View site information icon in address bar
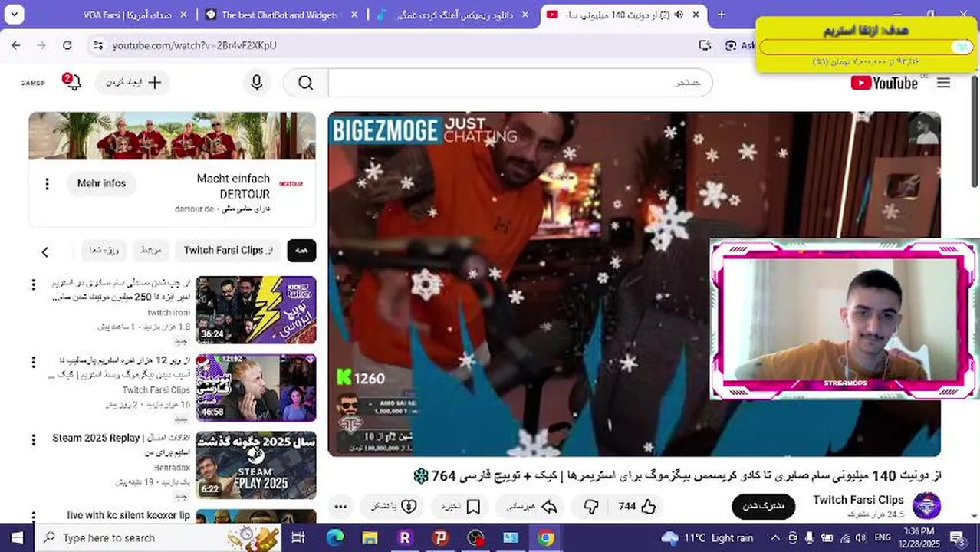Screen dimensions: 980x552 pyautogui.click(x=97, y=45)
